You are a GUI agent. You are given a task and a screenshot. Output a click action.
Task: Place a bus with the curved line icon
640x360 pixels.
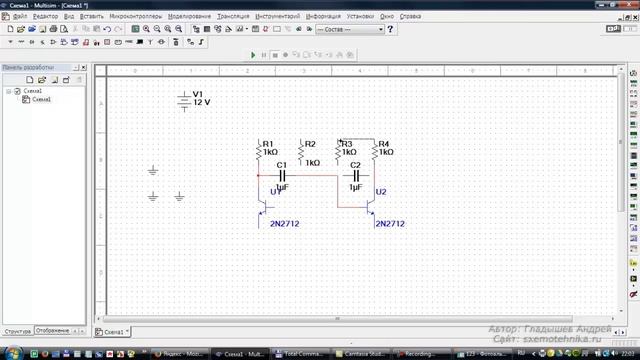pyautogui.click(x=201, y=42)
